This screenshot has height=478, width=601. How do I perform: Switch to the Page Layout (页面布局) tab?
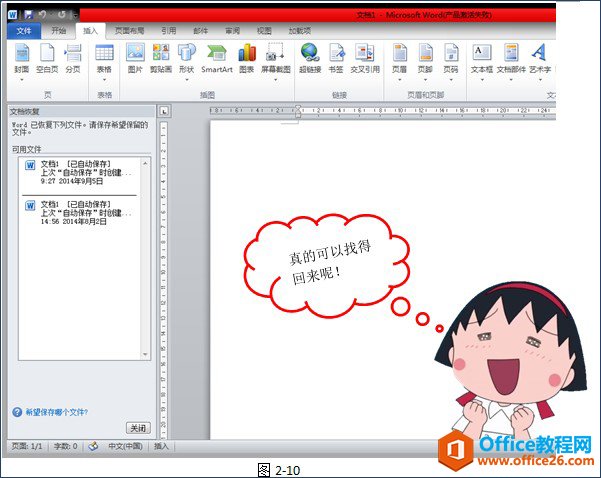[x=130, y=31]
